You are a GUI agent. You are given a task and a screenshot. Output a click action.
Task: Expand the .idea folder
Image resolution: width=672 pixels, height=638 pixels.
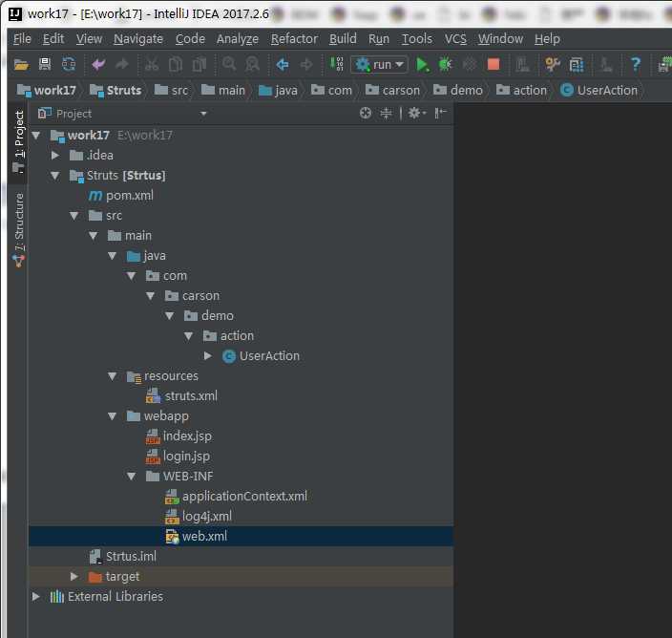pyautogui.click(x=55, y=156)
